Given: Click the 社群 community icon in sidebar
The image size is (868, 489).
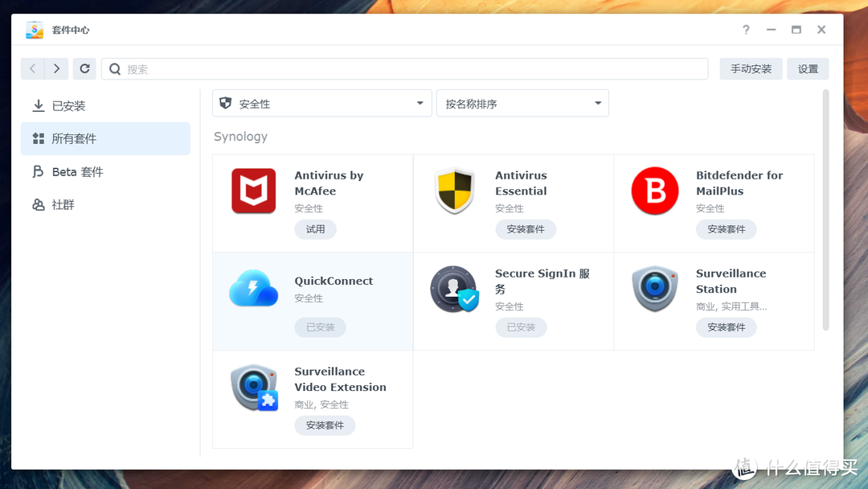Looking at the screenshot, I should click(x=39, y=205).
